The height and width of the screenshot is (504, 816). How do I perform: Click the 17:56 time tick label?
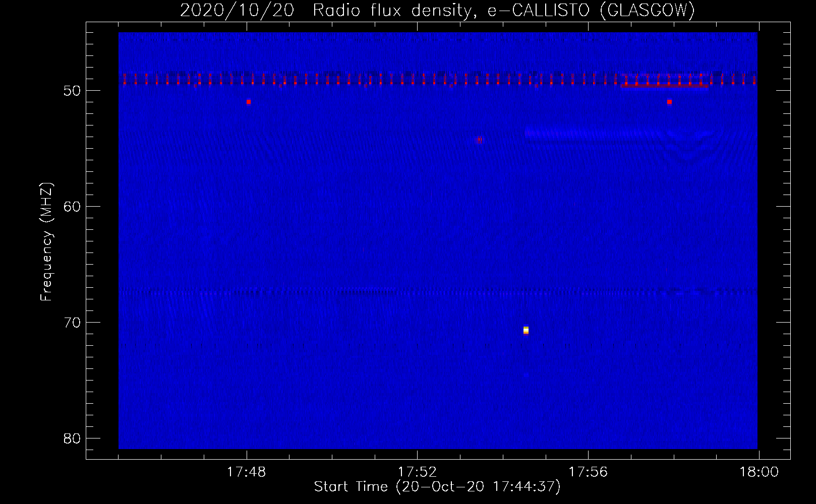click(588, 472)
